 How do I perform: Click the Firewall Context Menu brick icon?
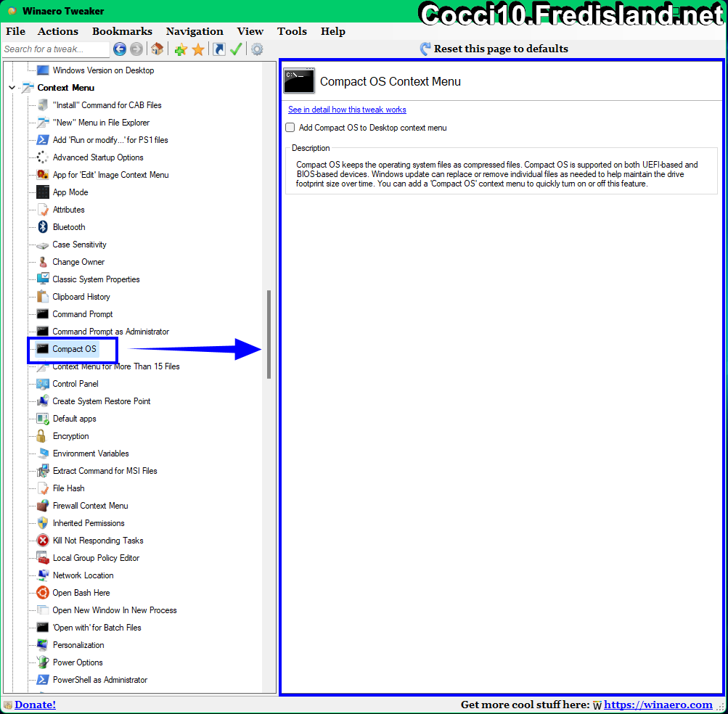click(x=43, y=506)
